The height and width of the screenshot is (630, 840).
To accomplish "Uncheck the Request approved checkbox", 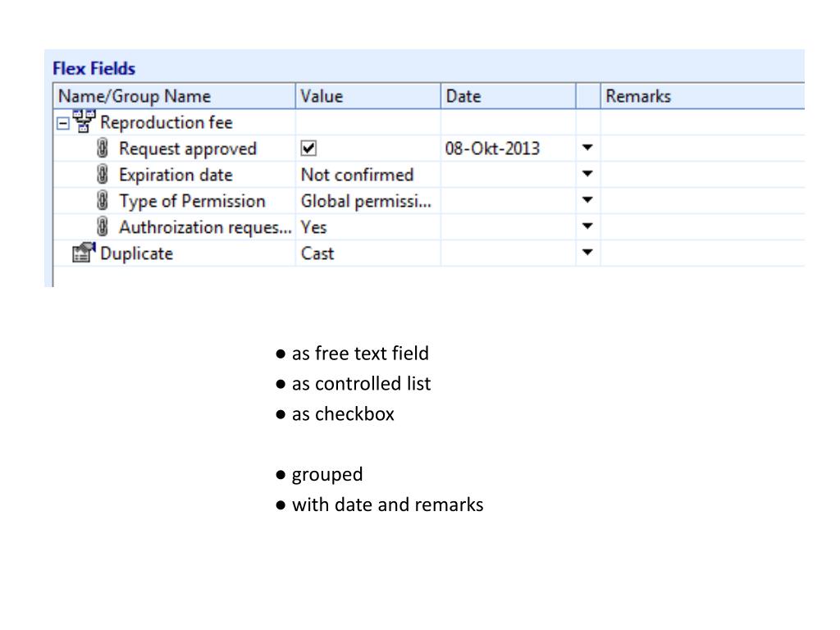I will click(309, 148).
